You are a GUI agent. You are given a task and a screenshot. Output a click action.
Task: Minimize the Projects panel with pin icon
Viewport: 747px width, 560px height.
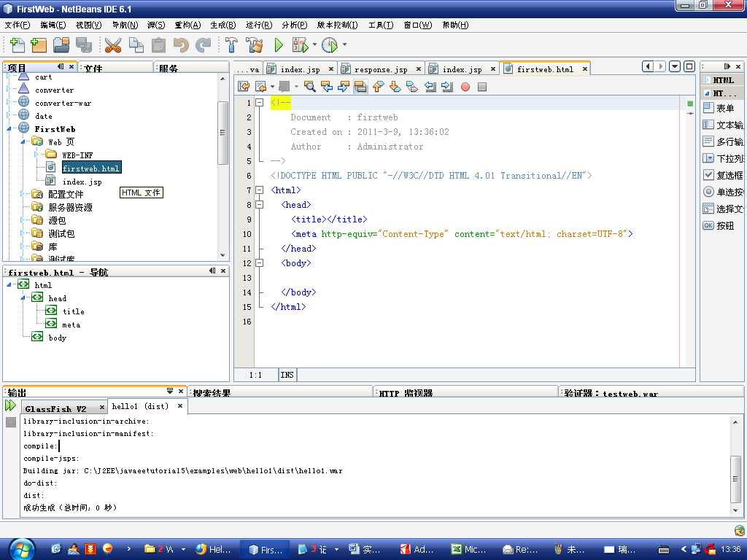click(61, 66)
